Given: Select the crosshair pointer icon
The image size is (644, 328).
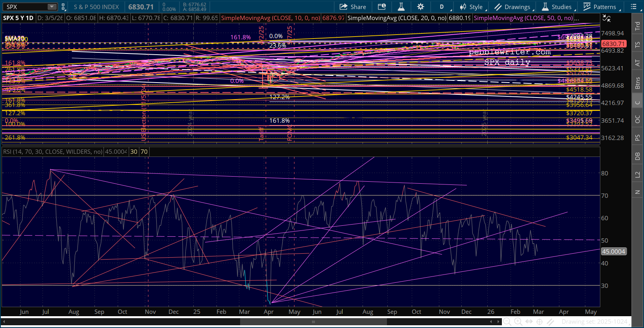Looking at the screenshot, I should [540, 322].
